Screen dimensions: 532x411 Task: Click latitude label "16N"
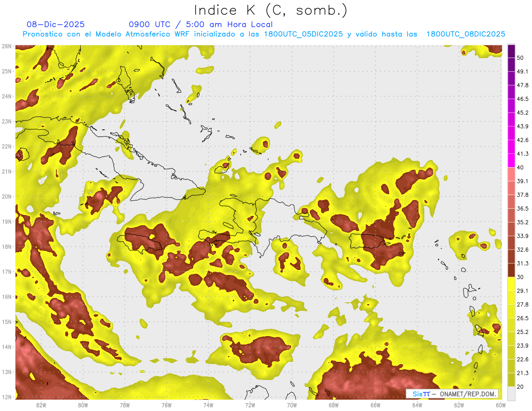[7, 297]
